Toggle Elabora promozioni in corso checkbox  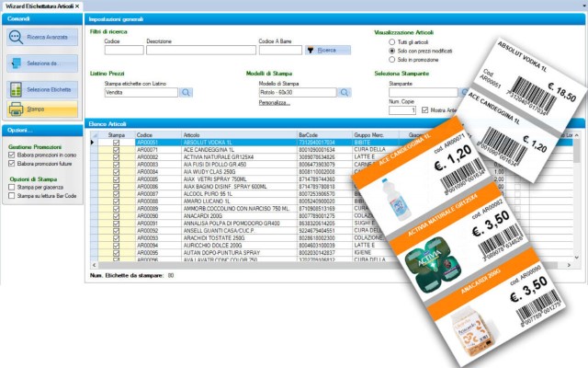11,155
